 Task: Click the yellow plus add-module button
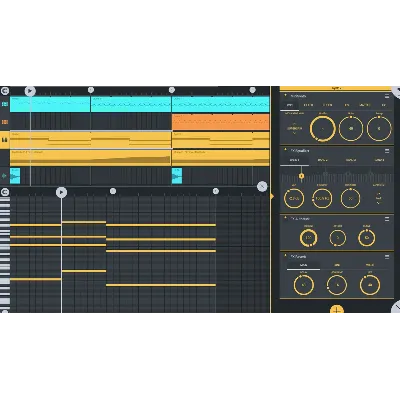coord(337,310)
